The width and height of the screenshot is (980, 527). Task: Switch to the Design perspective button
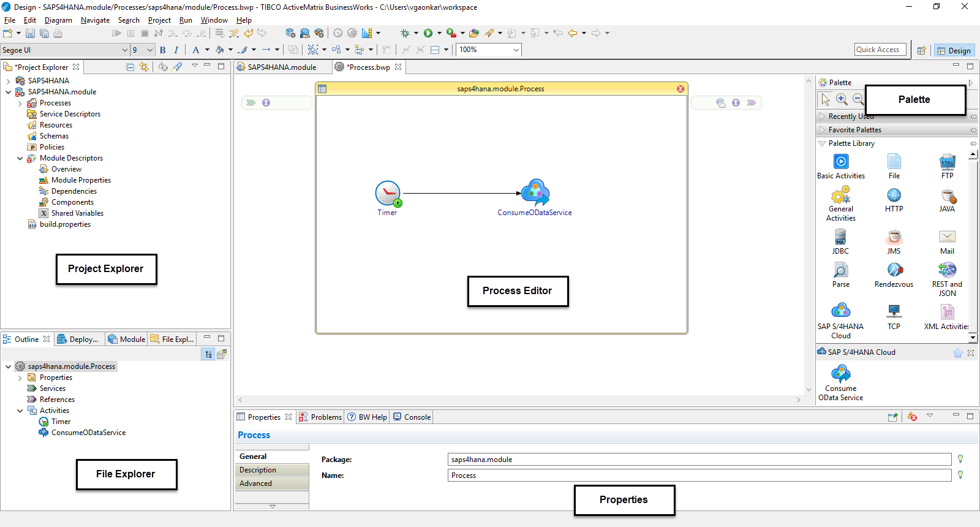pyautogui.click(x=954, y=51)
